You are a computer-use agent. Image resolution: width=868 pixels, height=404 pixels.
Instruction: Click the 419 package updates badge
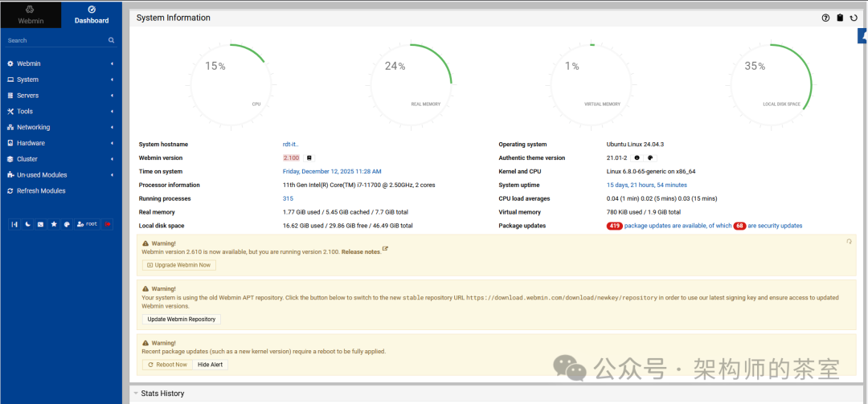tap(615, 226)
